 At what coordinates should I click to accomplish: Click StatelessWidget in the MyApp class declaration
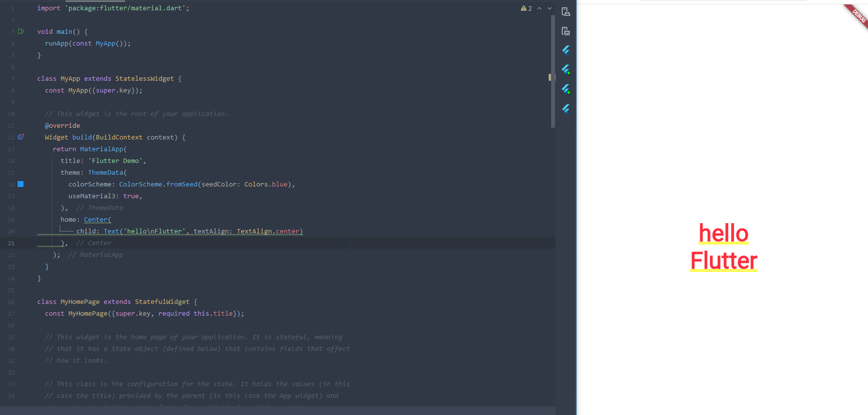click(144, 79)
